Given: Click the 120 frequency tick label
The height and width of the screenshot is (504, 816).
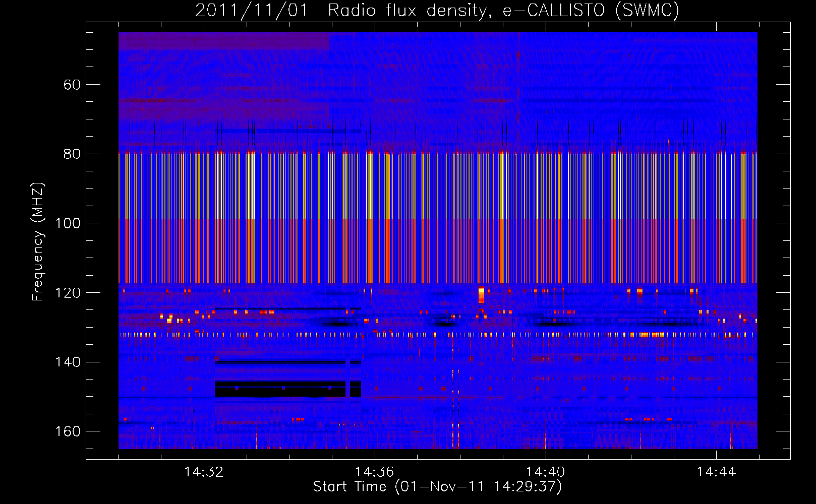Looking at the screenshot, I should click(x=68, y=293).
